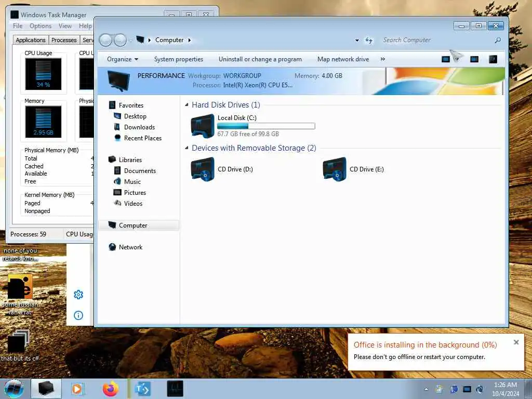This screenshot has width=532, height=399.
Task: Click the change view icon
Action: pos(445,59)
